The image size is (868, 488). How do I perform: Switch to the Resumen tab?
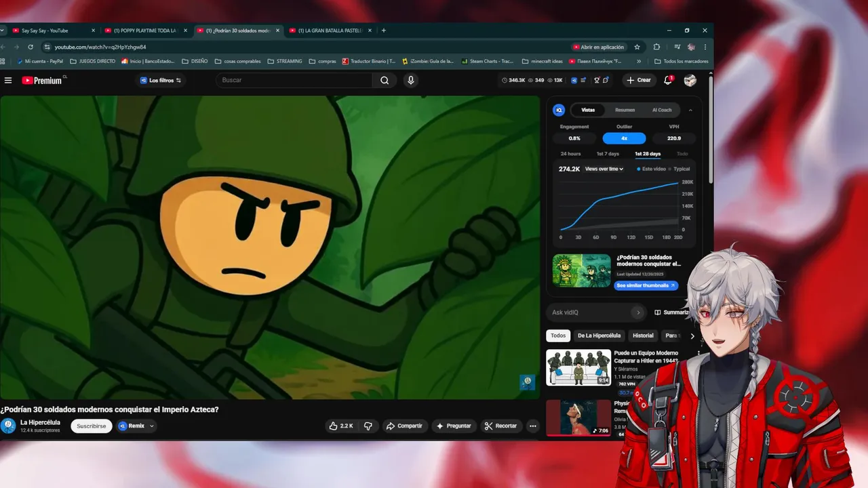[625, 110]
